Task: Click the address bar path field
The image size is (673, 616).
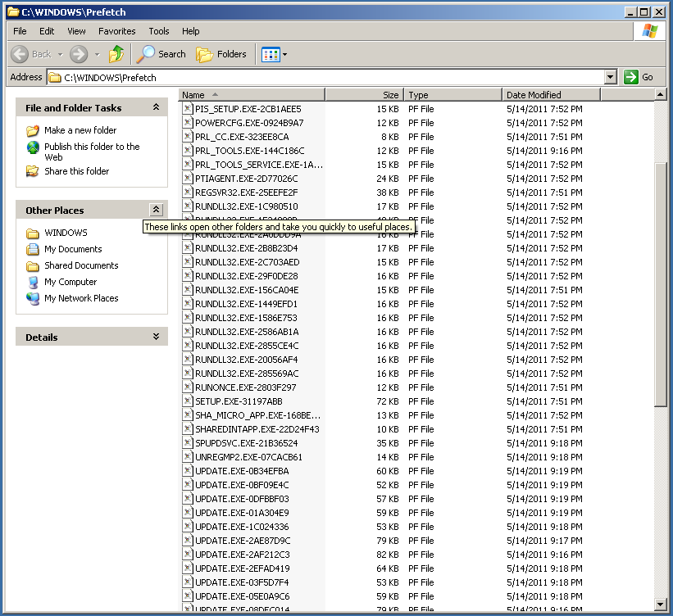Action: 326,77
